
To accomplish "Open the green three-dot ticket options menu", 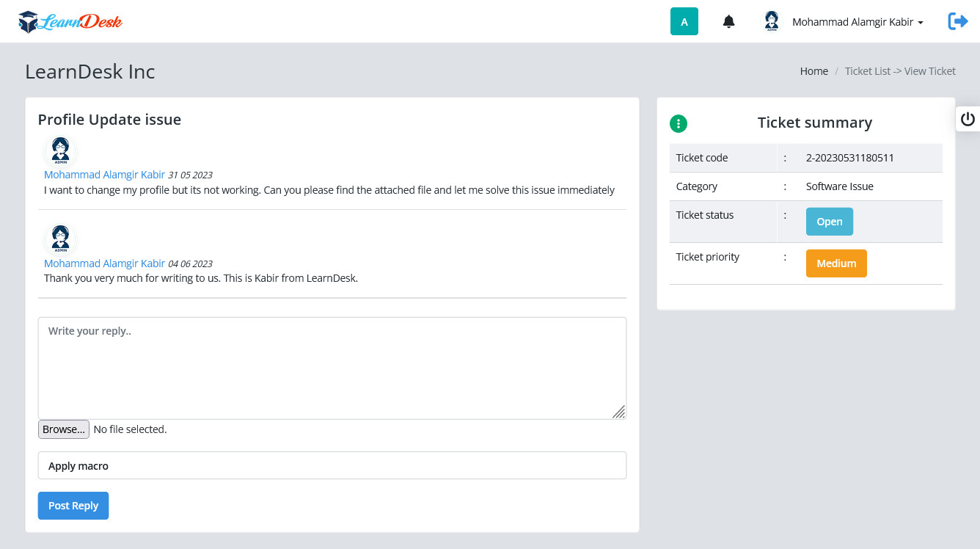I will (x=679, y=123).
